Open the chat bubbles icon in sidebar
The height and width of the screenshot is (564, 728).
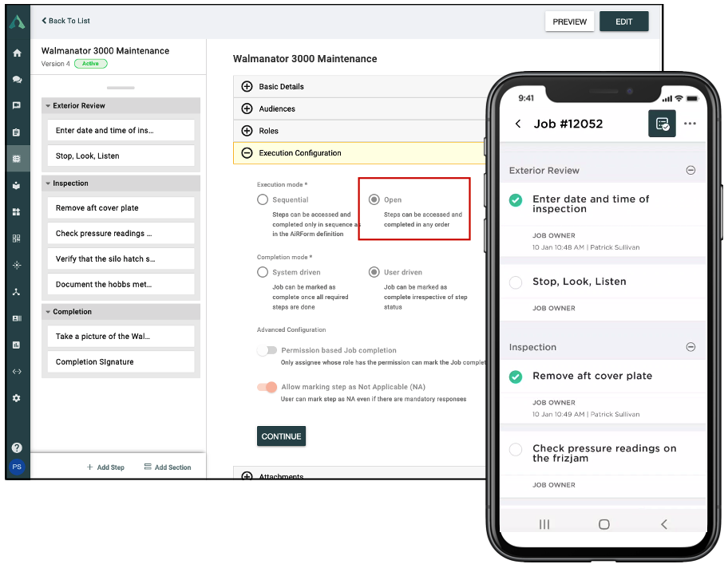coord(18,79)
